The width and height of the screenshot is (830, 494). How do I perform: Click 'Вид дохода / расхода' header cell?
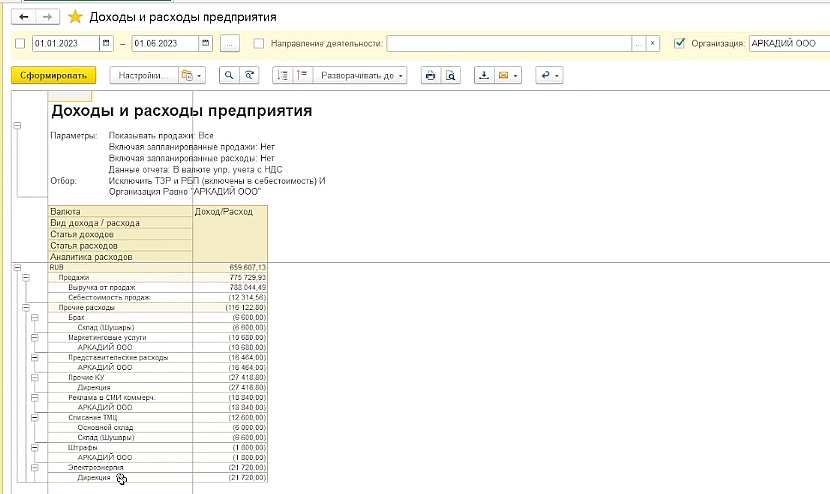(120, 223)
